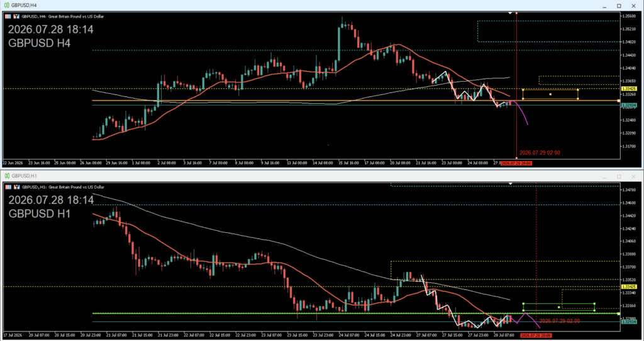Select center handle of yellow rectangle in H4 chart
The image size is (644, 341).
pos(550,94)
